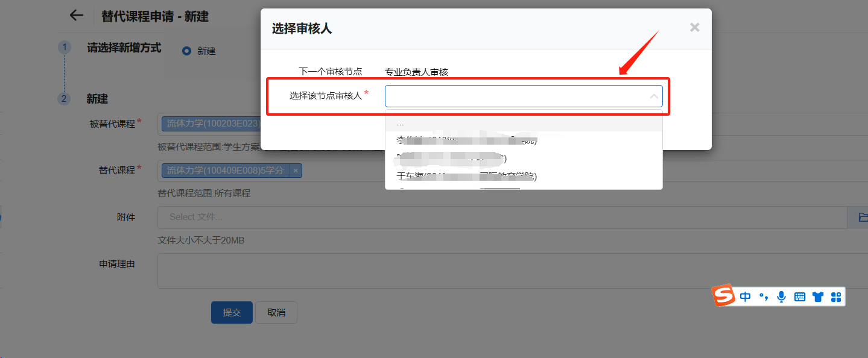This screenshot has width=868, height=358.
Task: Open the IME toolbox four-squares icon
Action: (836, 297)
